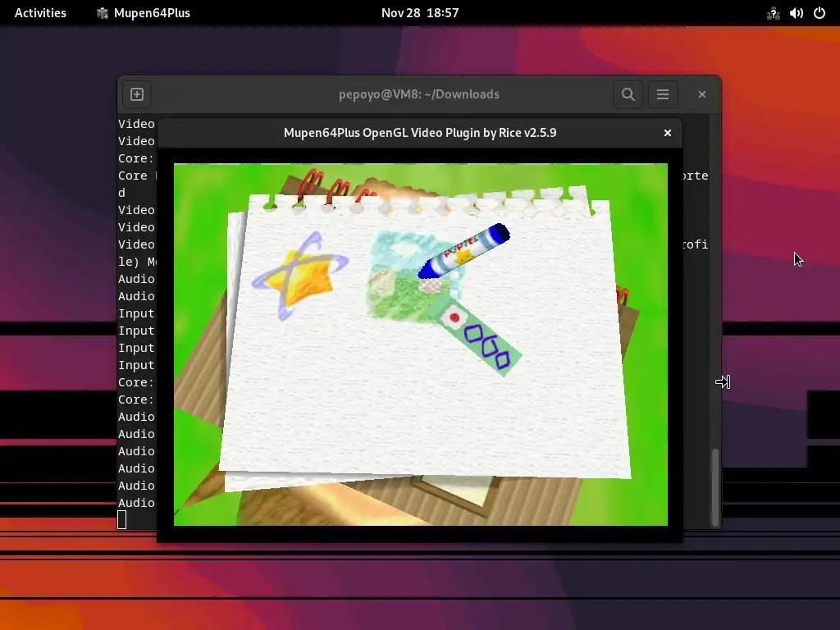This screenshot has width=840, height=630.
Task: Click the Mupen64Plus OpenGL Video Plugin title bar
Action: point(420,133)
